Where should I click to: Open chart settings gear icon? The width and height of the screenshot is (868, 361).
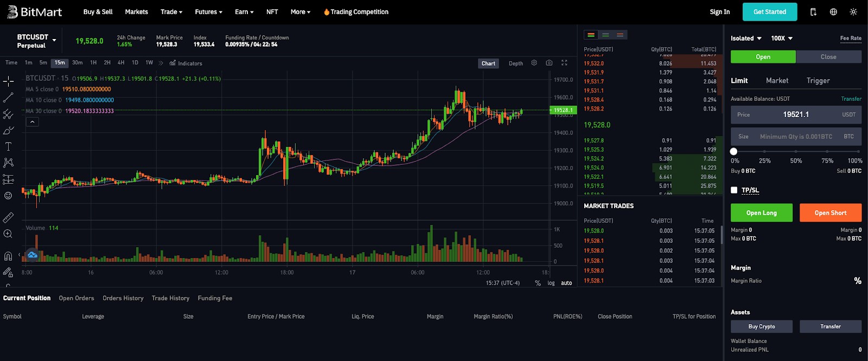pos(534,63)
